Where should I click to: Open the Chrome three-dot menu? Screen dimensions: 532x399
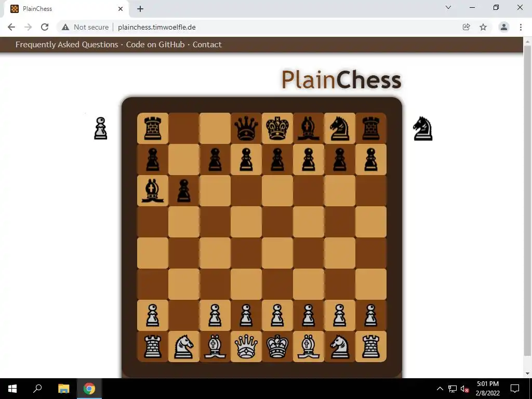coord(521,27)
